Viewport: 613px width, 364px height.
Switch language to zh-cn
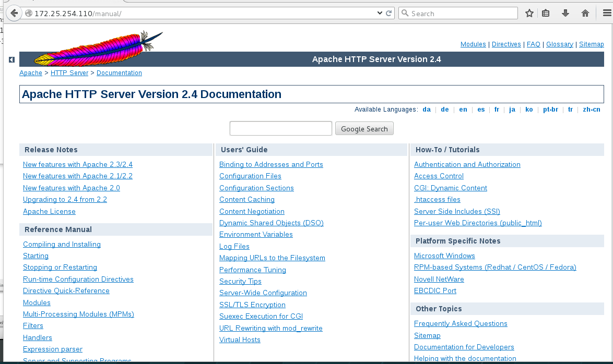coord(591,110)
